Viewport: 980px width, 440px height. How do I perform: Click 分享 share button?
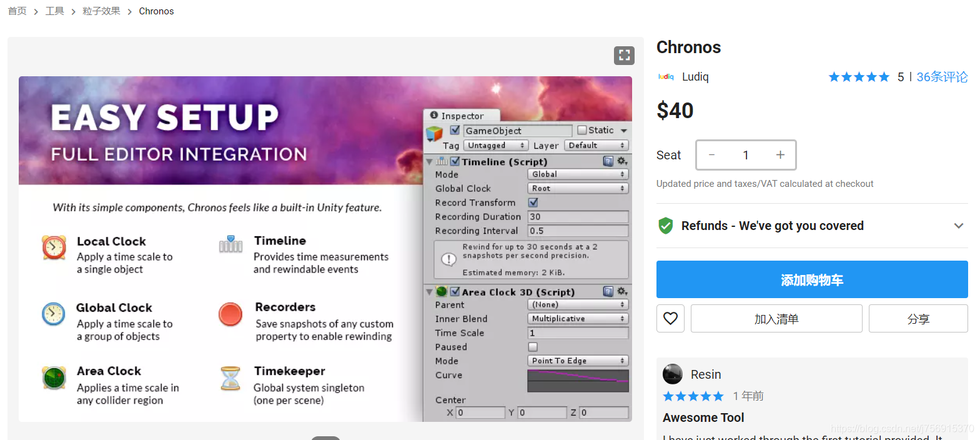click(x=918, y=319)
